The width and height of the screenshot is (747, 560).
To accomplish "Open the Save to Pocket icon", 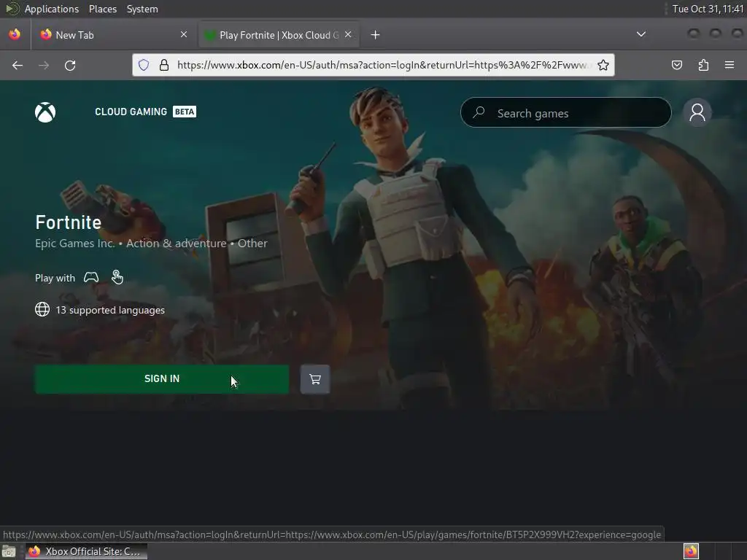I will click(676, 65).
